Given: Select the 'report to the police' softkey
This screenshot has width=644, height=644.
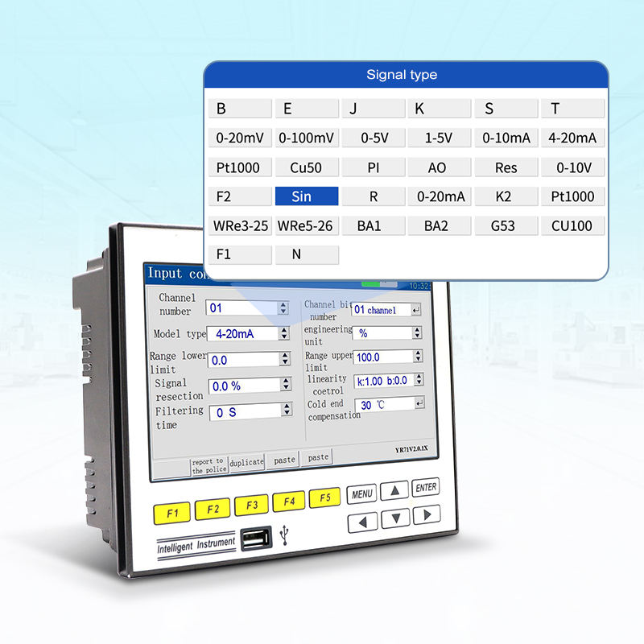Looking at the screenshot, I should pos(209,466).
